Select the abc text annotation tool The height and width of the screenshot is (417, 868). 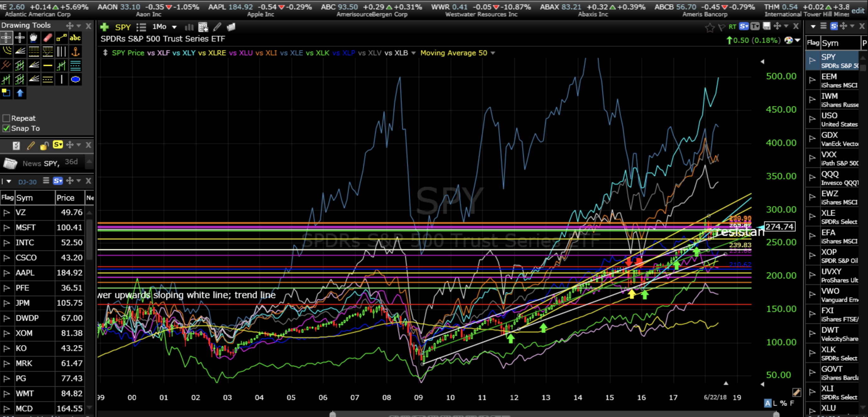click(75, 38)
